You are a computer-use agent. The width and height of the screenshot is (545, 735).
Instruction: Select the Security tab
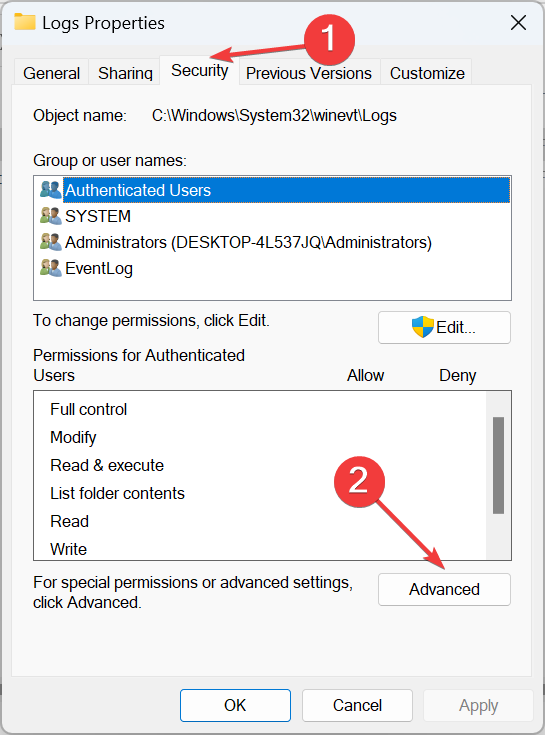click(200, 70)
